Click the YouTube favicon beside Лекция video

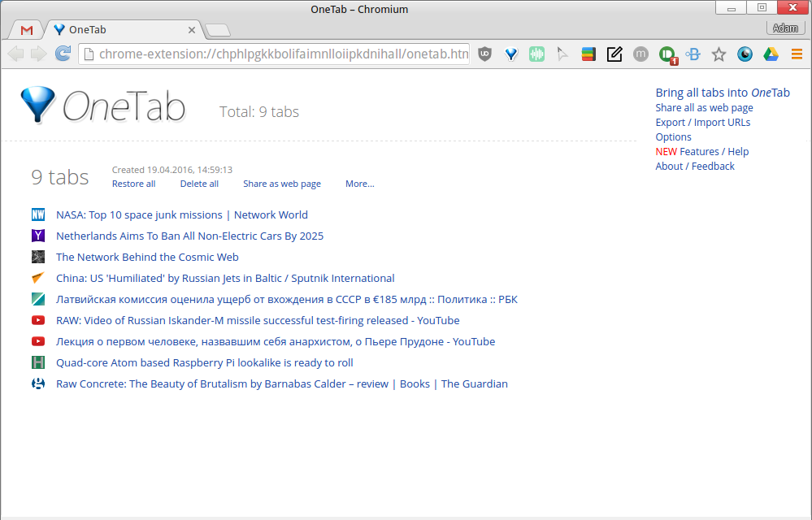tap(38, 341)
